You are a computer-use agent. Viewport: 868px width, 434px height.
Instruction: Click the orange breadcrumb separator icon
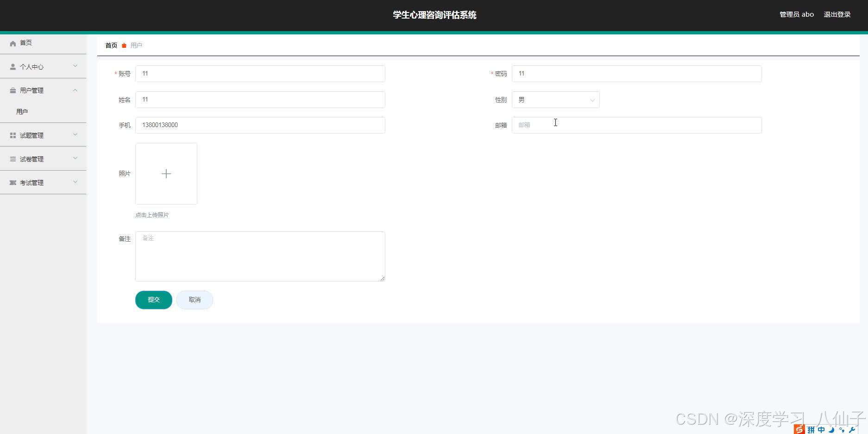pyautogui.click(x=124, y=45)
